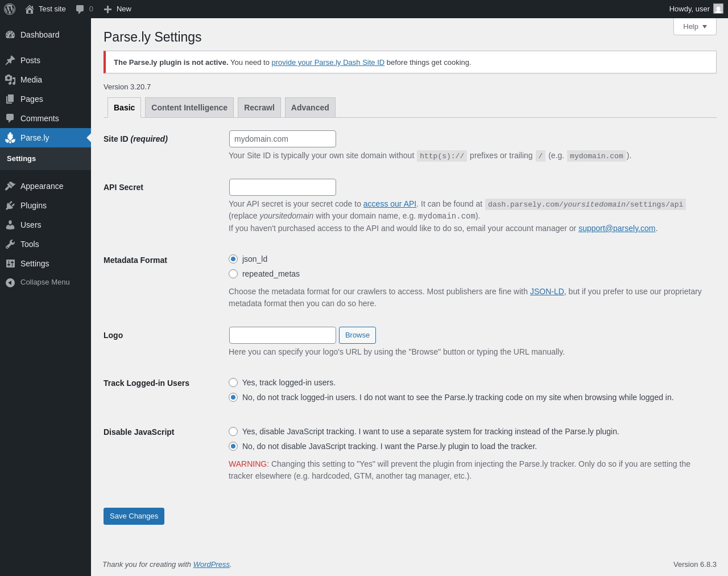Screen dimensions: 728x576
Task: Collapse the admin sidebar menu
Action: click(38, 282)
